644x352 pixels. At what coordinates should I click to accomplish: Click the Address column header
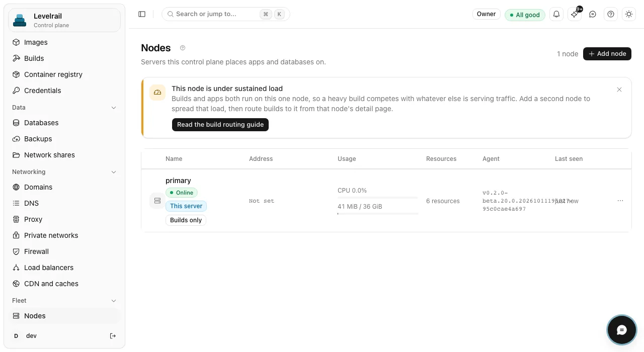261,159
